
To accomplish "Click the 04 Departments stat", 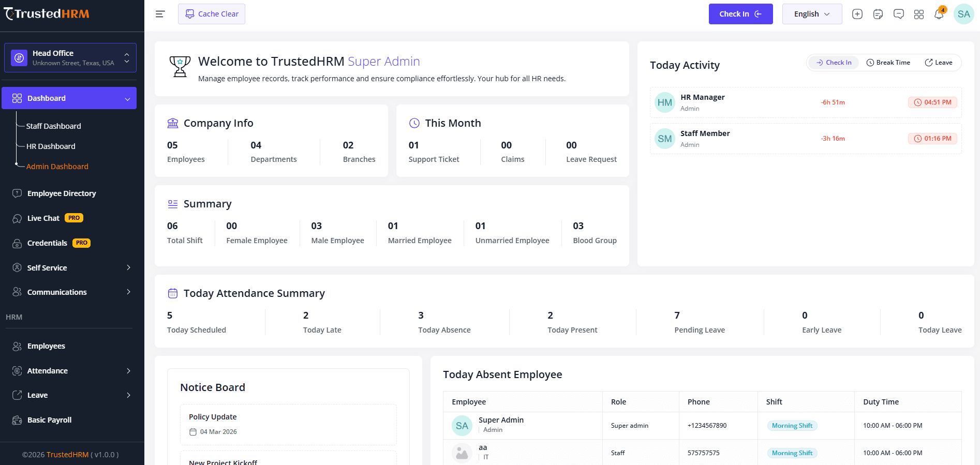I will click(x=274, y=152).
